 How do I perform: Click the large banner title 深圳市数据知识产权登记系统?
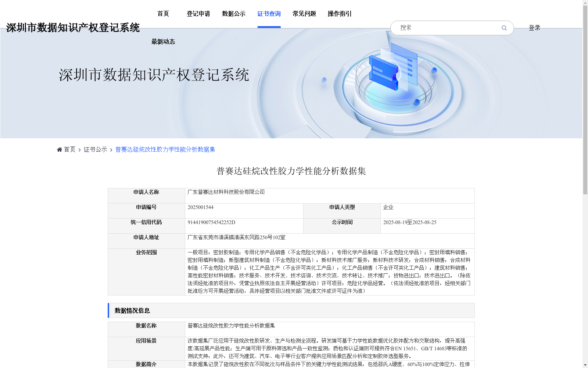tap(154, 75)
